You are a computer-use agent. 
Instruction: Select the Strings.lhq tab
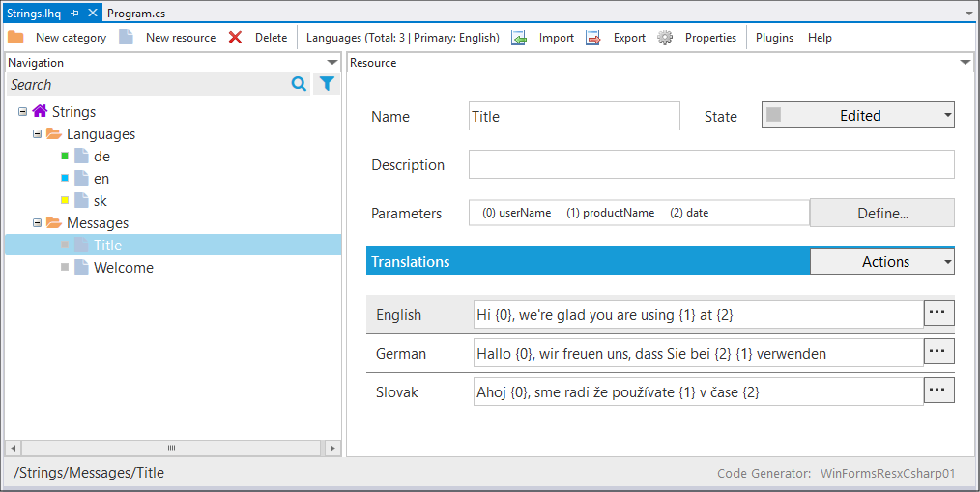pyautogui.click(x=34, y=14)
